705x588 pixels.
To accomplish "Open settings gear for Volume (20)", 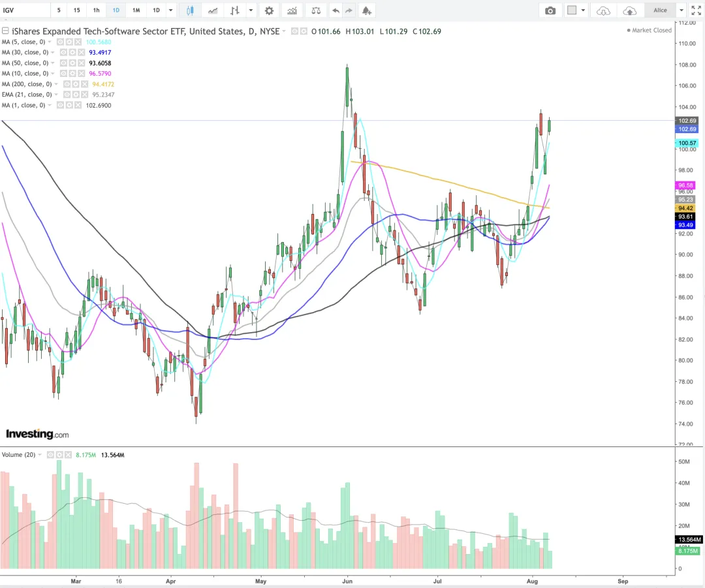I will pos(59,455).
